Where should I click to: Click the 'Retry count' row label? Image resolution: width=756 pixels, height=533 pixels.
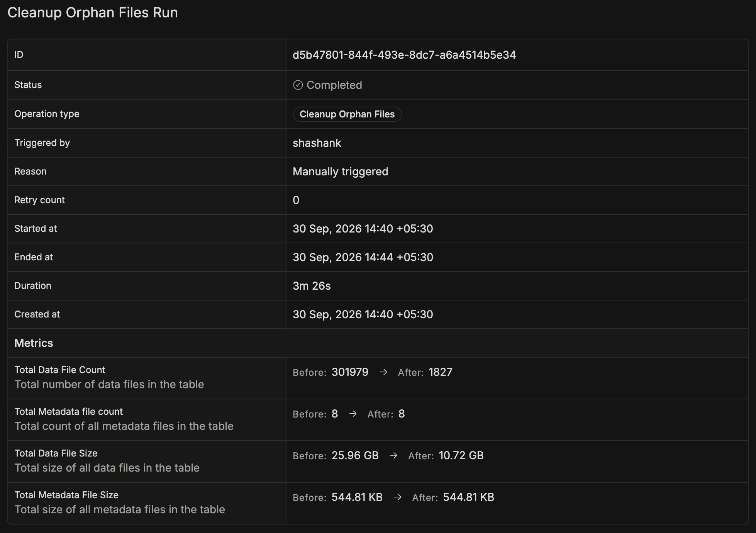tap(39, 200)
